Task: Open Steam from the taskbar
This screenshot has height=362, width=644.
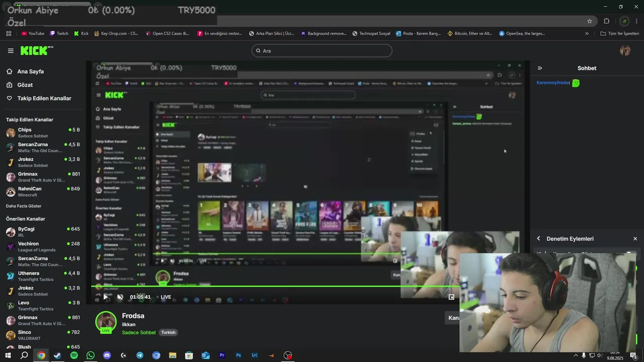Action: (57, 355)
